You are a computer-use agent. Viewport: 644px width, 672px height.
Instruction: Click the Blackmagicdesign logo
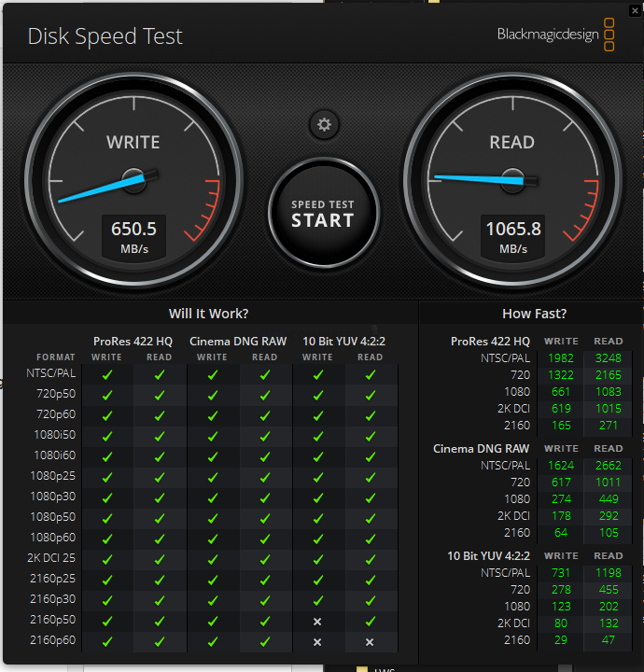(x=555, y=35)
